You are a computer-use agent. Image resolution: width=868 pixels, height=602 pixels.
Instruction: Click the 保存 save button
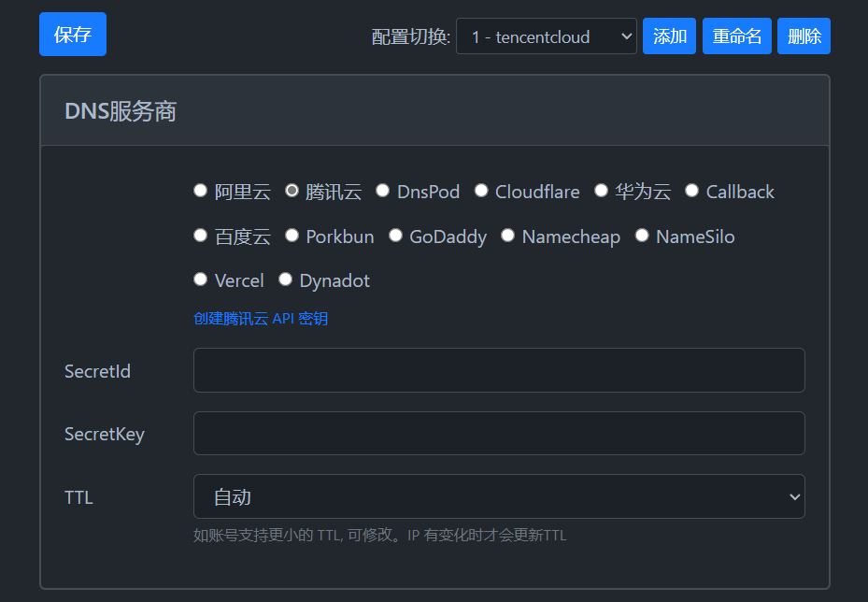pyautogui.click(x=73, y=35)
